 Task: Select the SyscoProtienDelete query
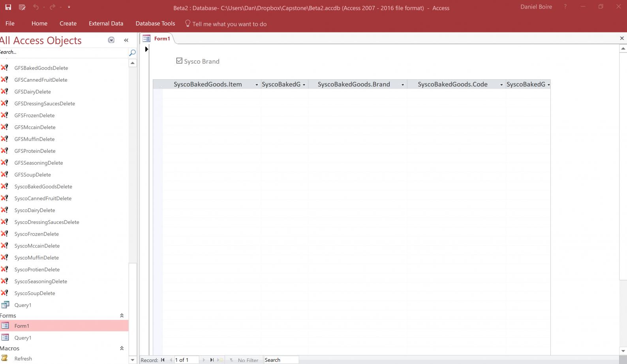(37, 269)
